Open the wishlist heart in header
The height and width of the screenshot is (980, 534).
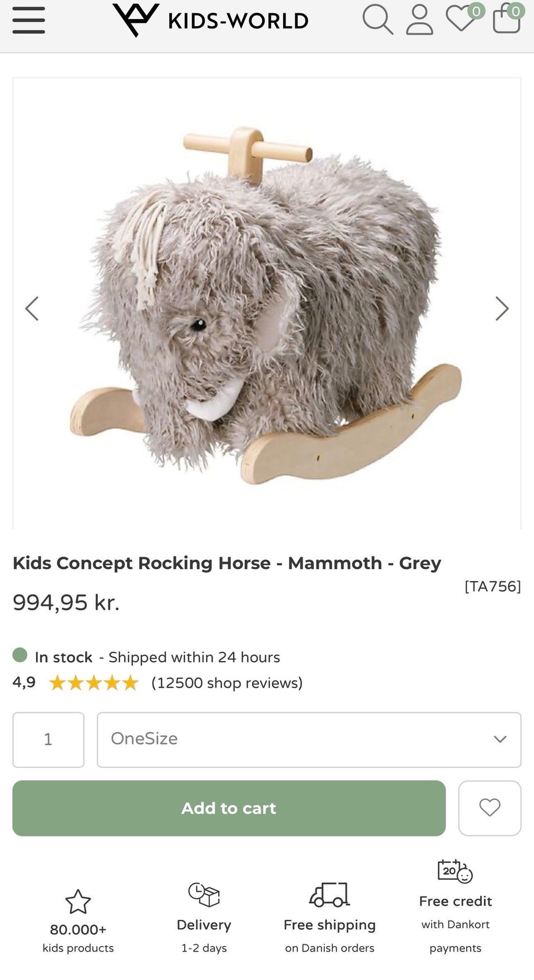(x=462, y=19)
